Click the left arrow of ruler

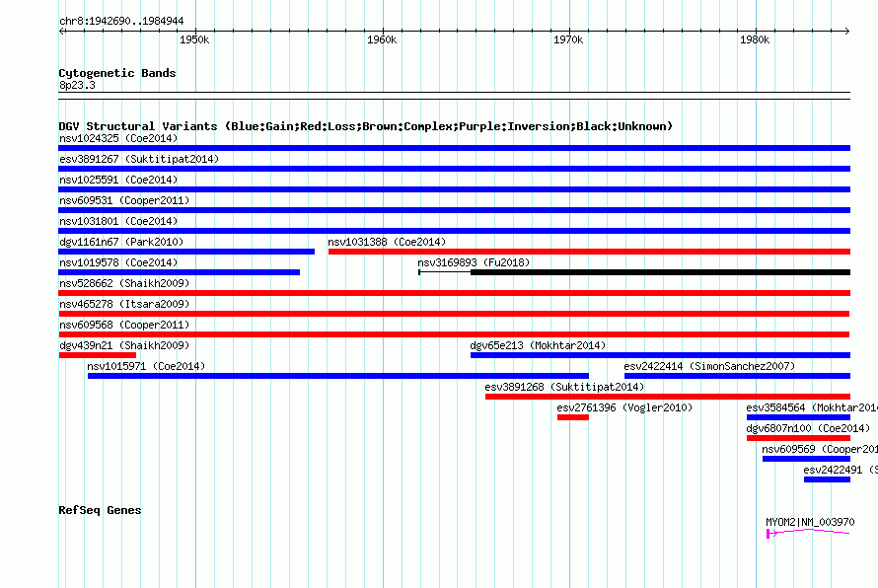tap(62, 32)
